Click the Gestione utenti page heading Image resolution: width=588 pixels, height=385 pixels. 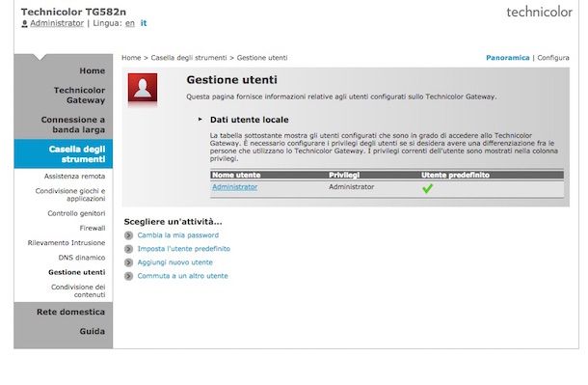pos(231,79)
